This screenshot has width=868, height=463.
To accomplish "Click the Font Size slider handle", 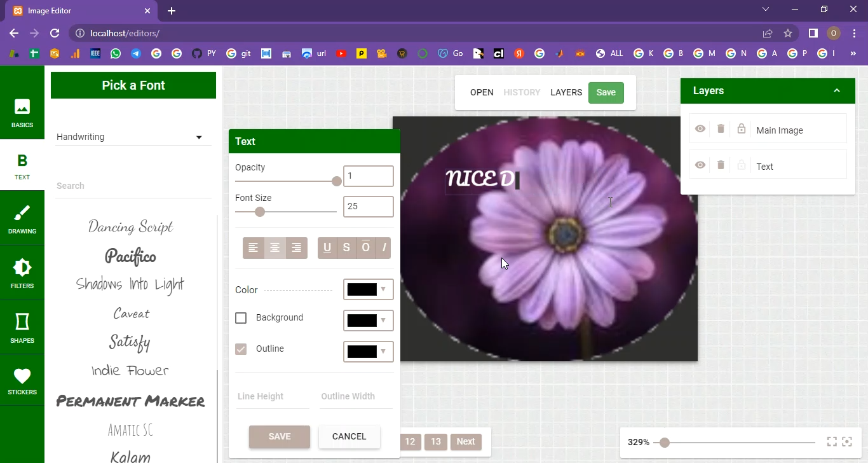I will pyautogui.click(x=259, y=212).
